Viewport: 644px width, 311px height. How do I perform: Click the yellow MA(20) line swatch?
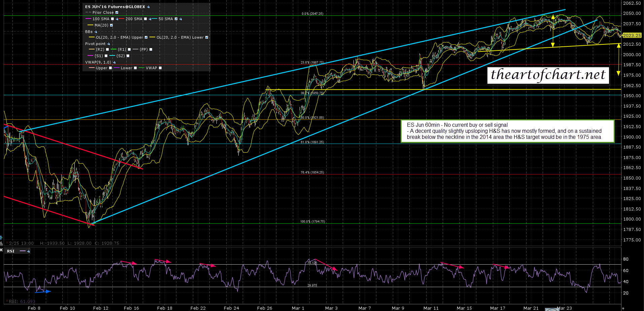(x=90, y=25)
